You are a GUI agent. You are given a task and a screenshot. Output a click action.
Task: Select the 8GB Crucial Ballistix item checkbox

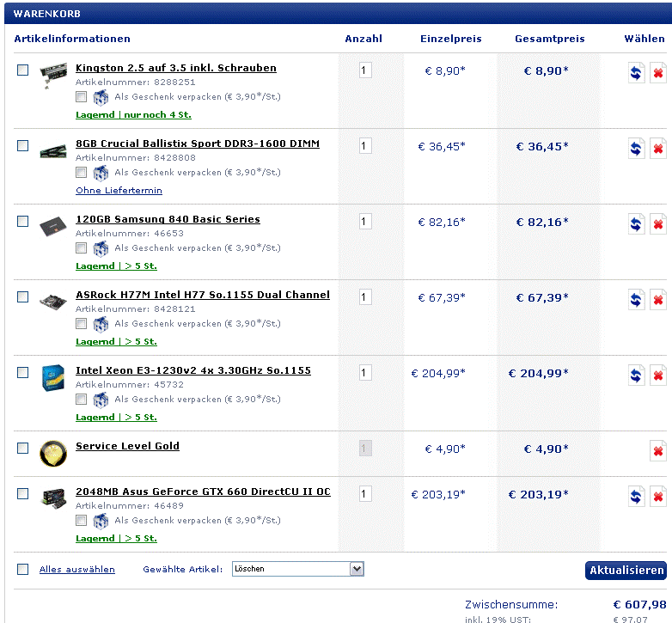22,146
